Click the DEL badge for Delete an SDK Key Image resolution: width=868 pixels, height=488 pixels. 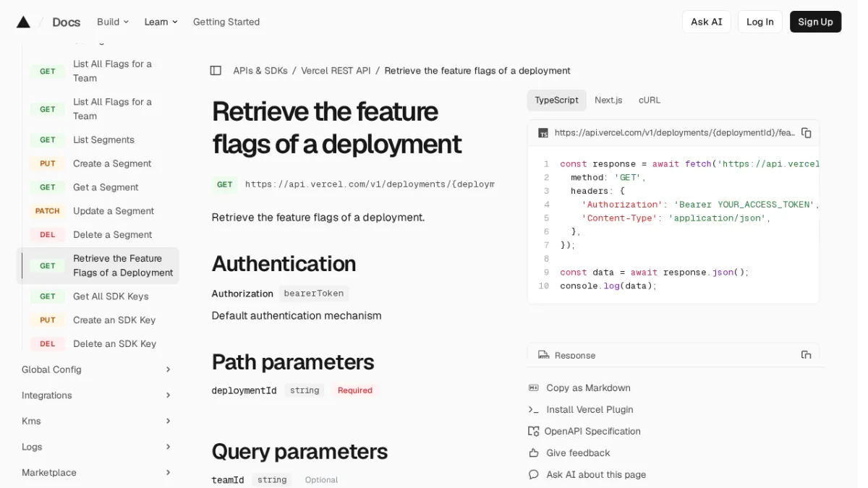pyautogui.click(x=48, y=344)
